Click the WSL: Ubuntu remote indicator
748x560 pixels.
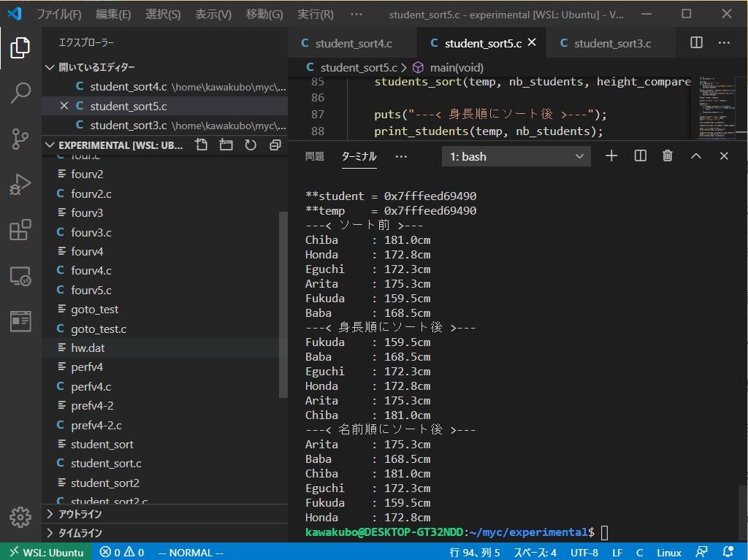tap(47, 552)
